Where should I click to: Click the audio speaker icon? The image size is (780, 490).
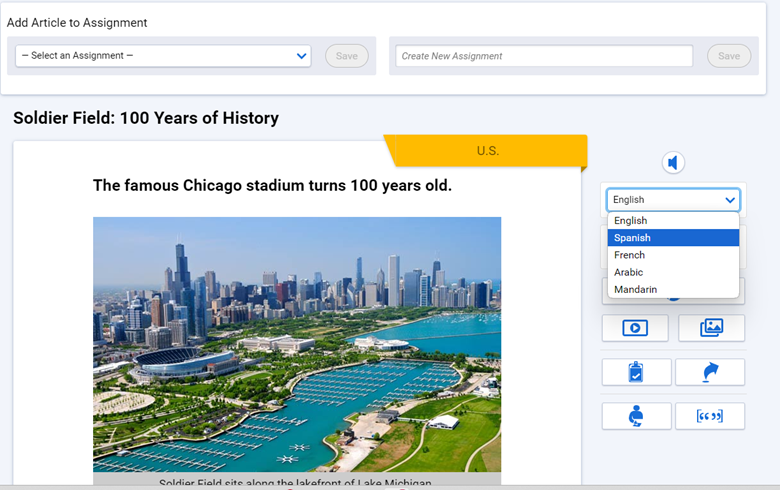(673, 163)
